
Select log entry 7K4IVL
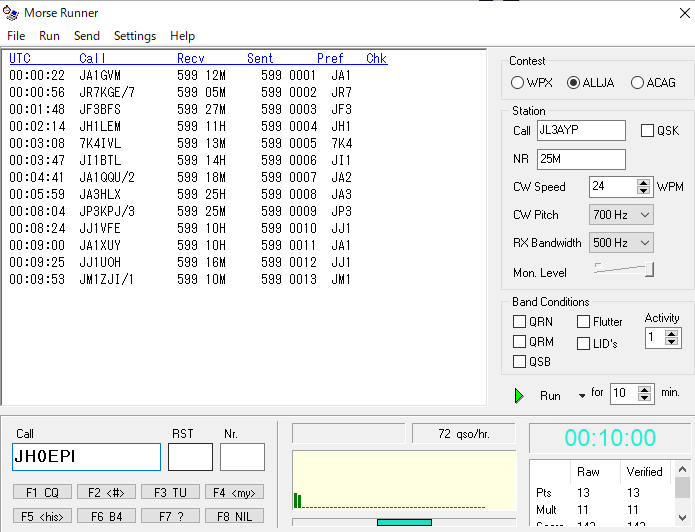click(181, 143)
